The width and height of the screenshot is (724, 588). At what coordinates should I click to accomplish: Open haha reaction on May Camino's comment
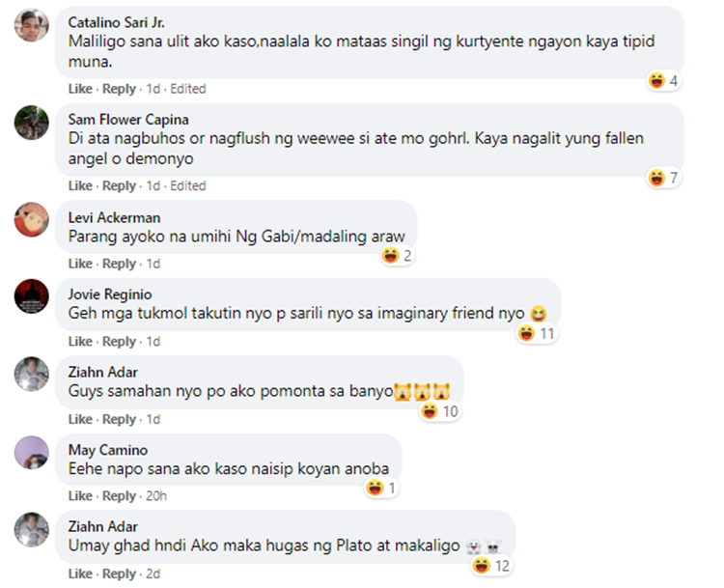(381, 488)
